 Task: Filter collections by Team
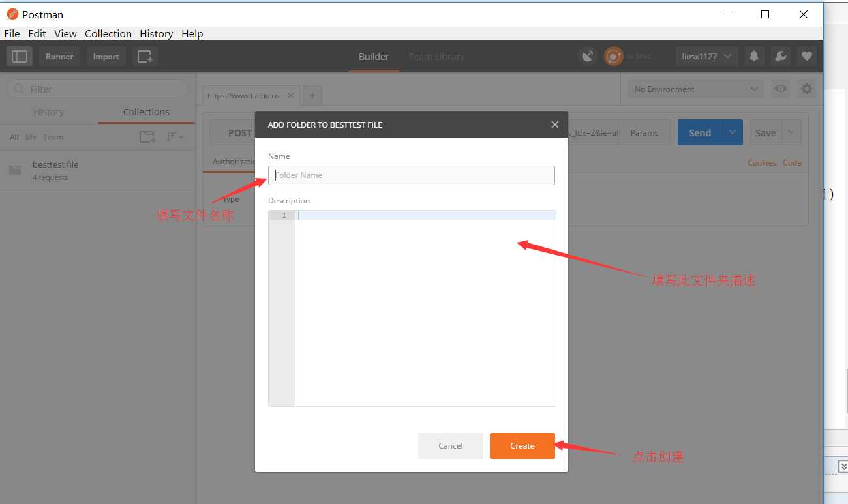(53, 138)
